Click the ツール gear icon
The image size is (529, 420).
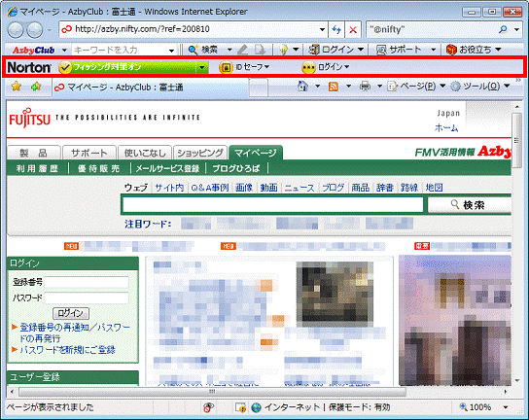(456, 87)
